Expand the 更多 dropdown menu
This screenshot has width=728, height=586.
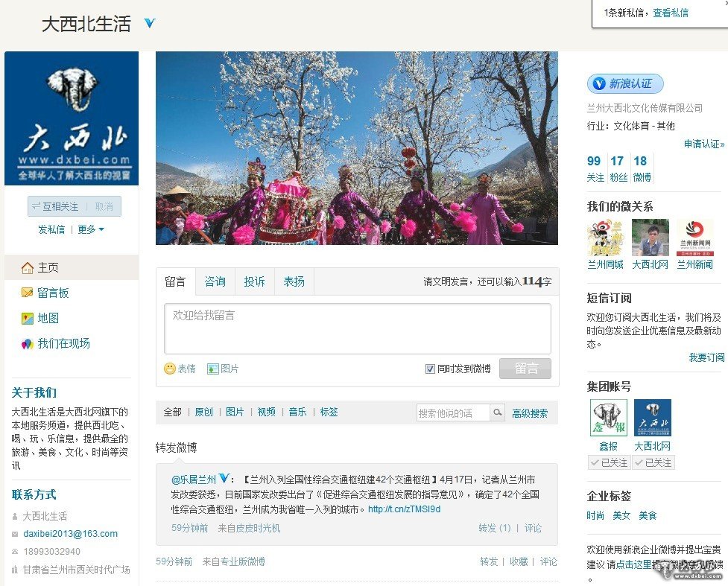92,229
